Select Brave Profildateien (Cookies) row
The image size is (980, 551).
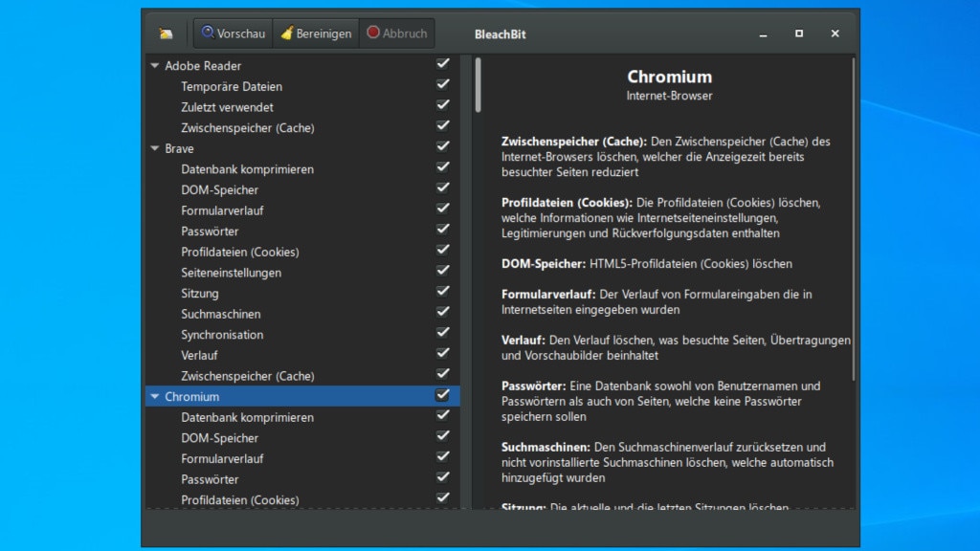[x=302, y=252]
